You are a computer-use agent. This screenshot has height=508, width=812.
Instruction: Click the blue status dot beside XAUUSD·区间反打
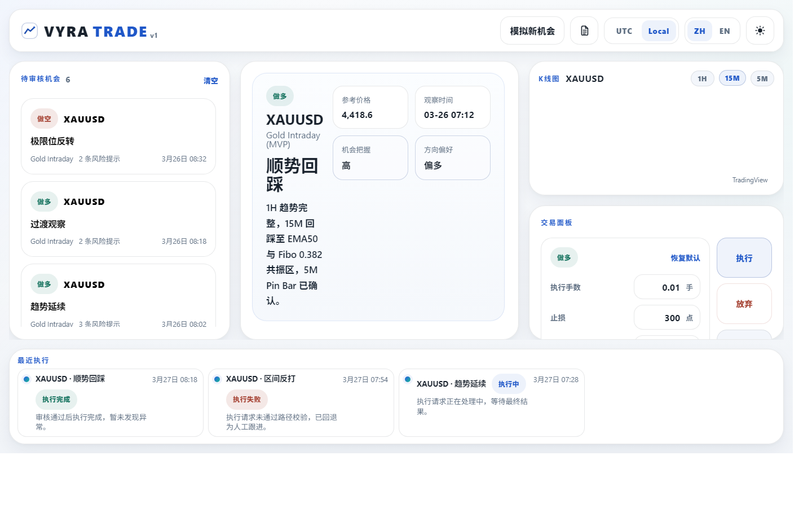click(x=217, y=379)
